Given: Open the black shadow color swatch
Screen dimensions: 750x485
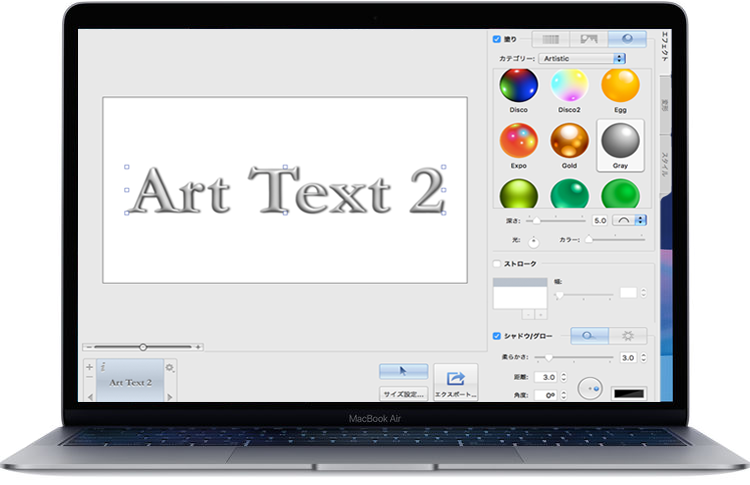Looking at the screenshot, I should (x=629, y=394).
